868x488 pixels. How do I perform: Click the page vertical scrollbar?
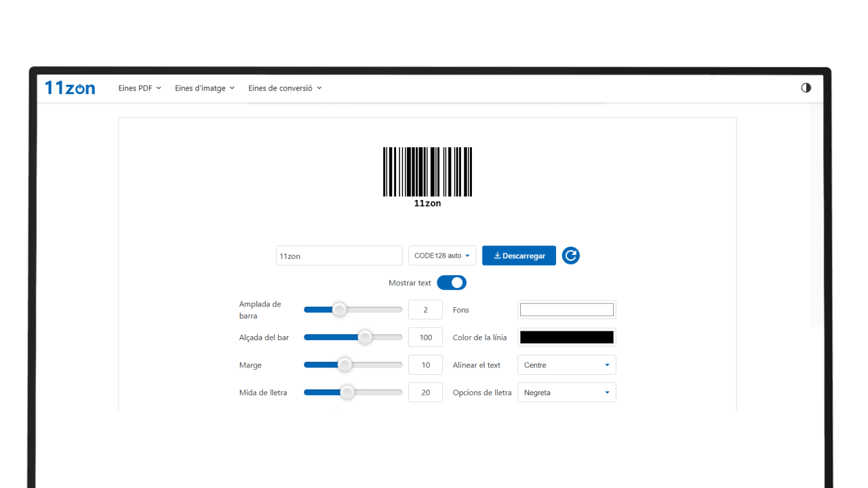(816, 216)
